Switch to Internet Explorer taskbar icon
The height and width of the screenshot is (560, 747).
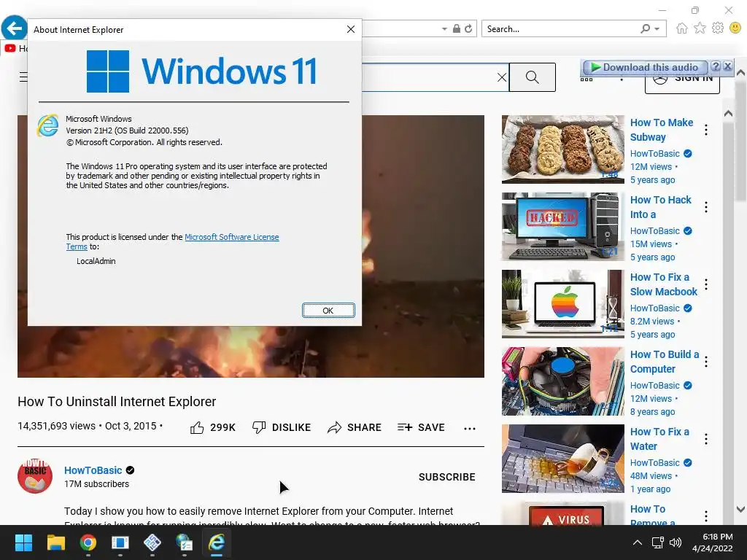point(216,542)
